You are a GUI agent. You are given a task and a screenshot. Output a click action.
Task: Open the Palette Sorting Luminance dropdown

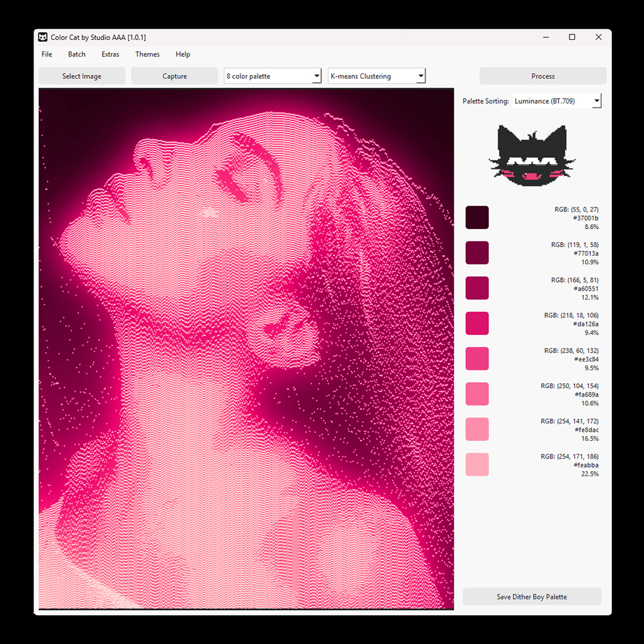pyautogui.click(x=558, y=101)
